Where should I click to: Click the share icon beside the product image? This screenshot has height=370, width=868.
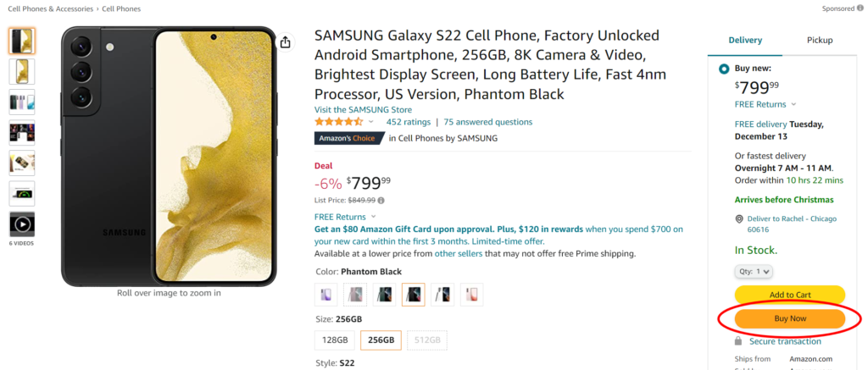[x=286, y=42]
